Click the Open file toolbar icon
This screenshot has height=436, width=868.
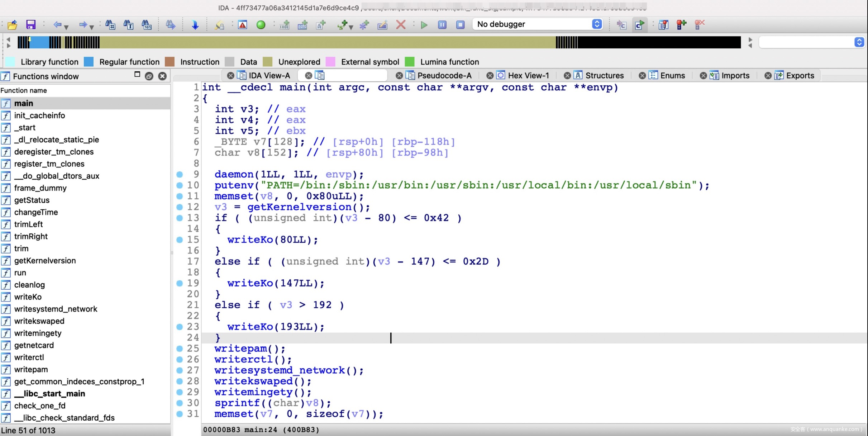[12, 24]
